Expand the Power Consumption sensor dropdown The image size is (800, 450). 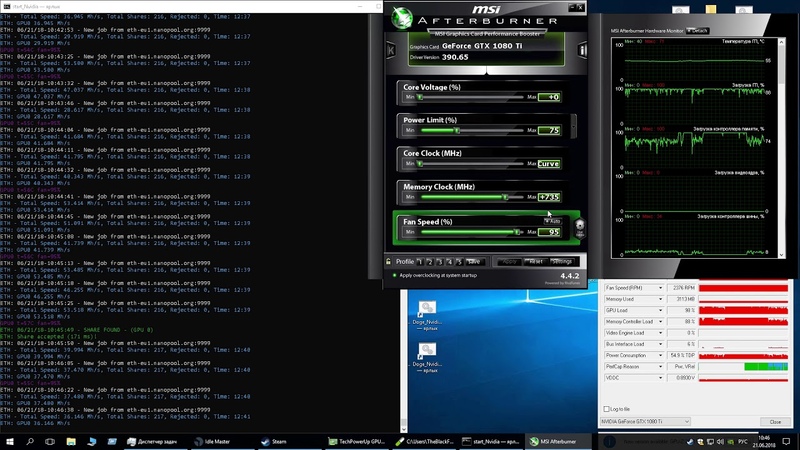[660, 355]
